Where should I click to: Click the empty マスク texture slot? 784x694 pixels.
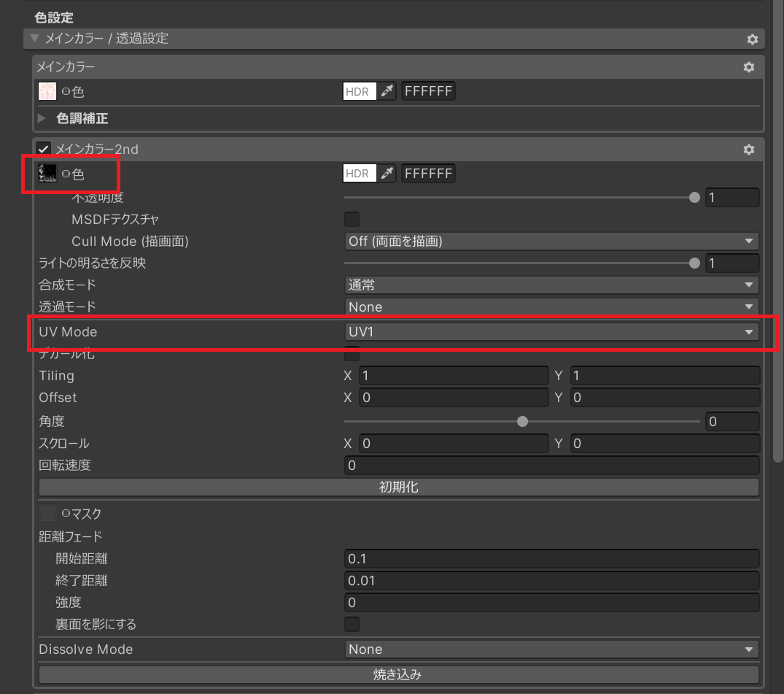47,512
